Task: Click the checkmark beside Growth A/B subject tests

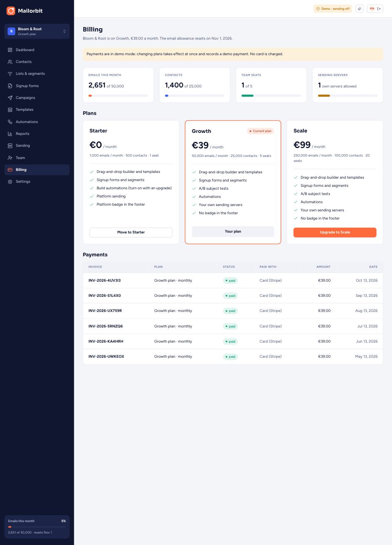Action: pyautogui.click(x=194, y=188)
